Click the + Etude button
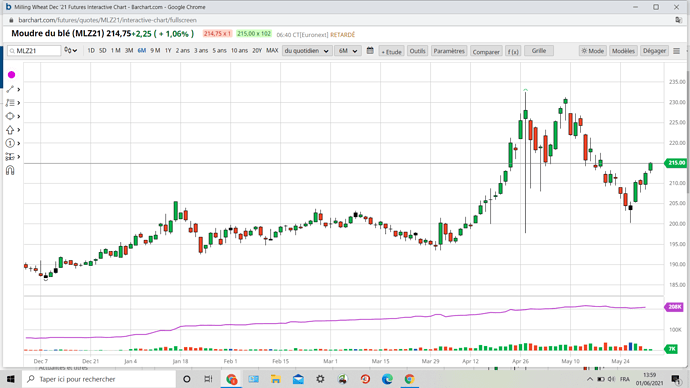The width and height of the screenshot is (690, 388). point(391,51)
